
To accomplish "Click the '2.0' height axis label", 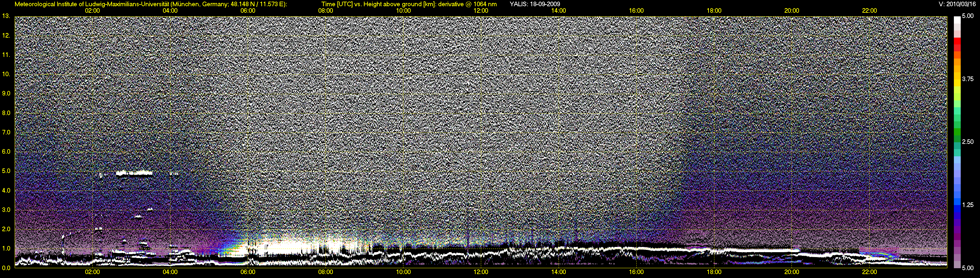I will pos(6,229).
